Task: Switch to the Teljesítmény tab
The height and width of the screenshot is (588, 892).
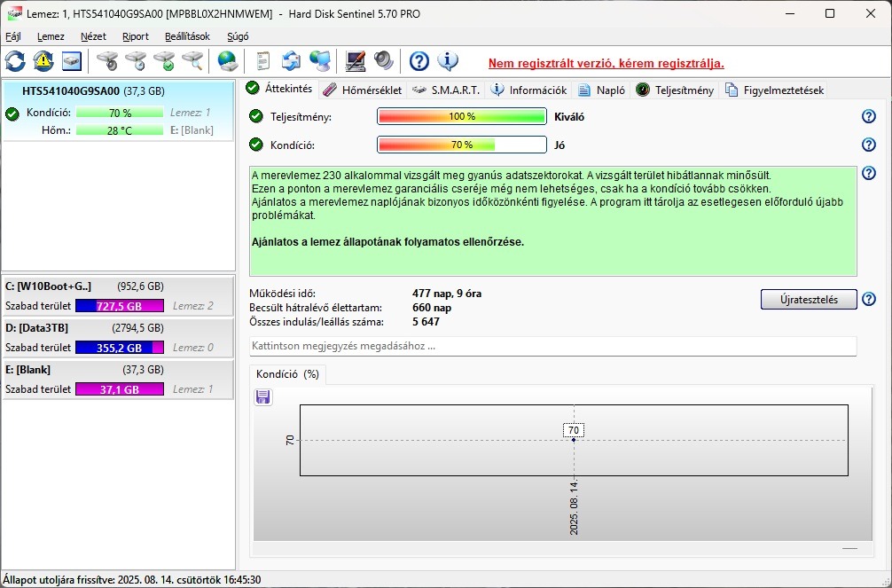Action: coord(675,90)
